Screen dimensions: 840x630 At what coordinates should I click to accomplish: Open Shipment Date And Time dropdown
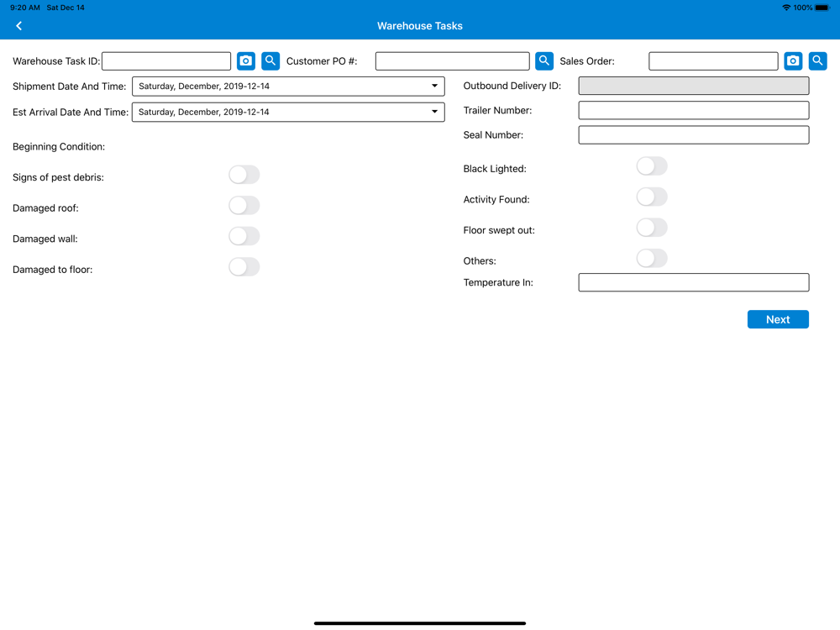(x=288, y=87)
